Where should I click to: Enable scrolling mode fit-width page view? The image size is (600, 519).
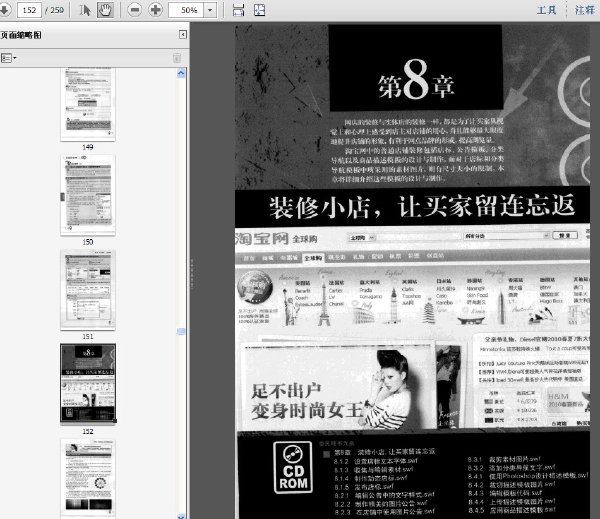pyautogui.click(x=238, y=10)
